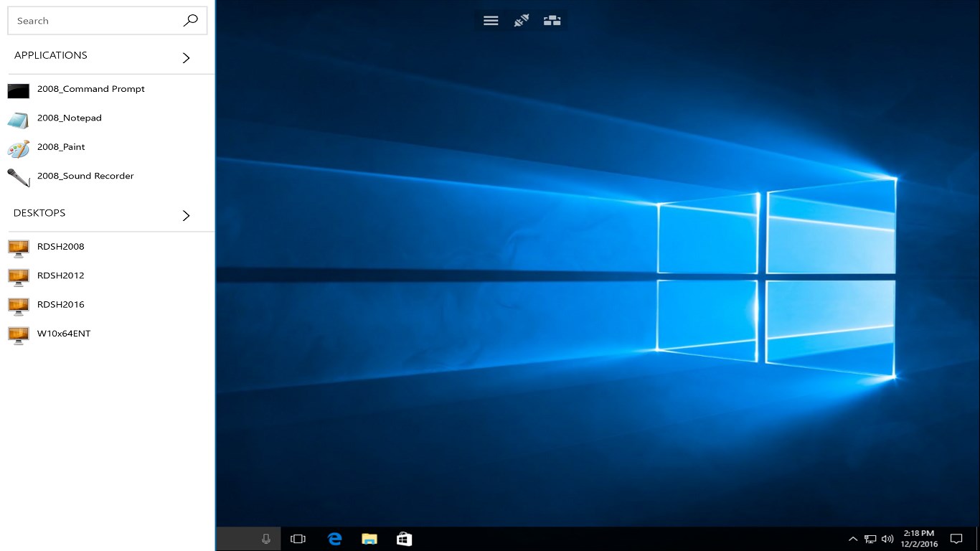The image size is (980, 551).
Task: Open the 2008_Notepad icon
Action: click(x=19, y=119)
